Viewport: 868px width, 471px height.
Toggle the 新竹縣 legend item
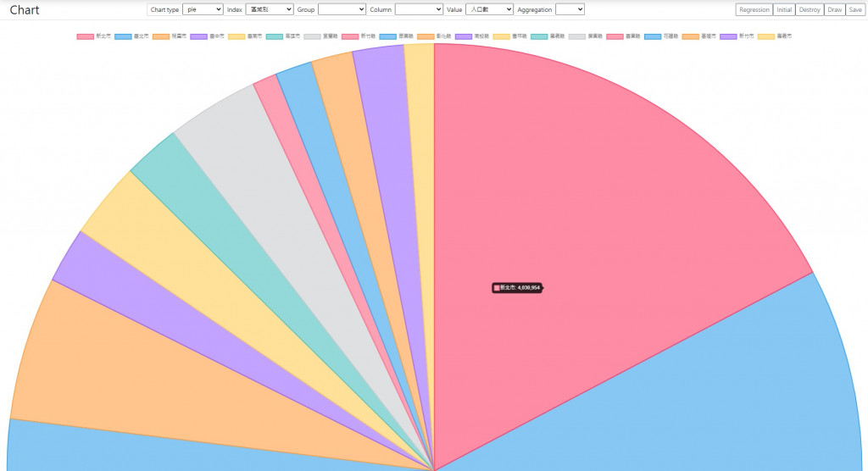tap(359, 36)
